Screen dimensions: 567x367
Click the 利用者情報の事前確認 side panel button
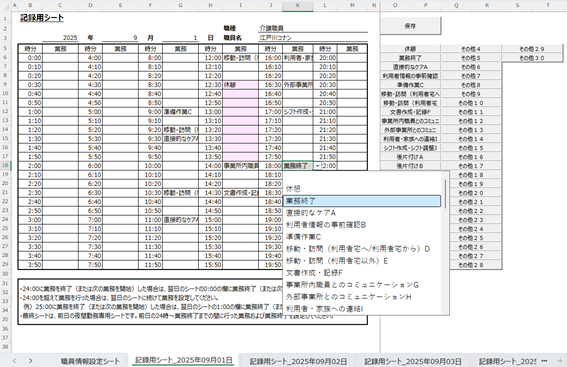click(410, 76)
